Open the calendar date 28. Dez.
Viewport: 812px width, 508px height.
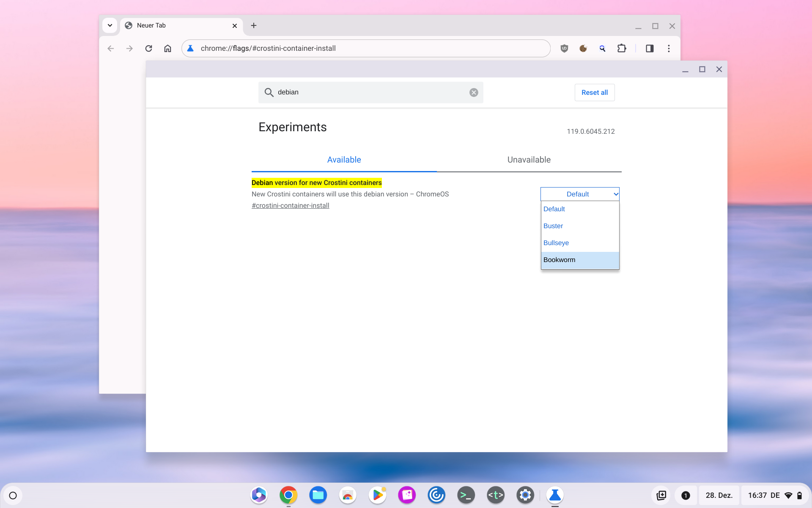pyautogui.click(x=719, y=495)
